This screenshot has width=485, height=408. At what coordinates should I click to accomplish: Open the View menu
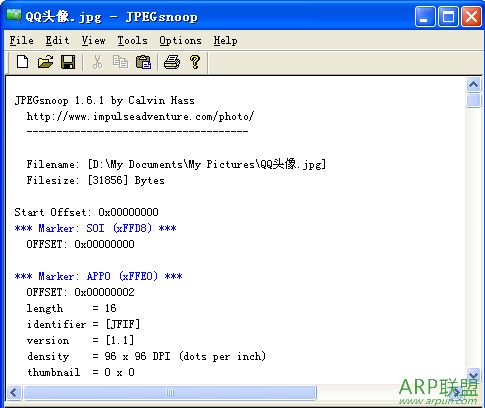point(93,40)
